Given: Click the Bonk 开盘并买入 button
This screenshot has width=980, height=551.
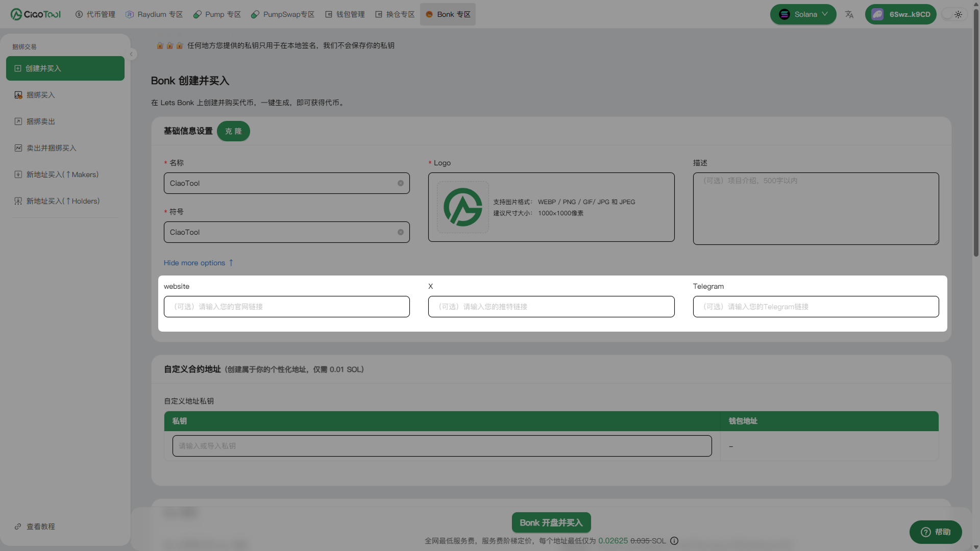Looking at the screenshot, I should click(551, 522).
